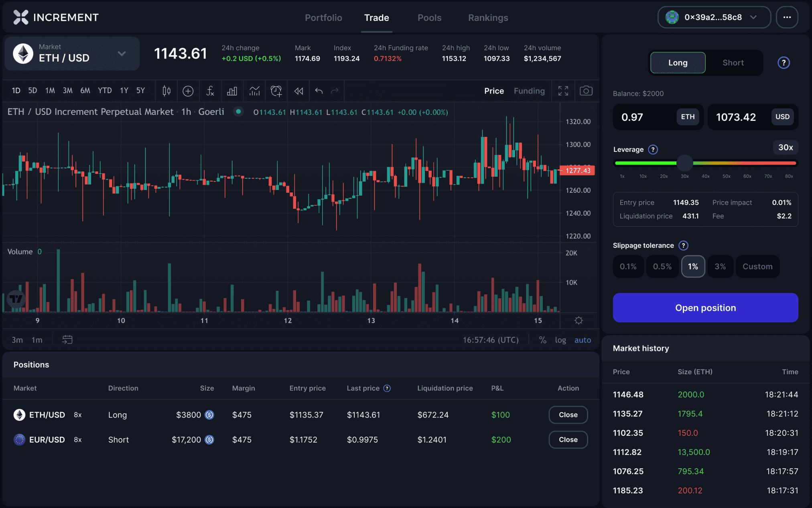Viewport: 812px width, 508px height.
Task: Select the Long position toggle
Action: pos(678,63)
